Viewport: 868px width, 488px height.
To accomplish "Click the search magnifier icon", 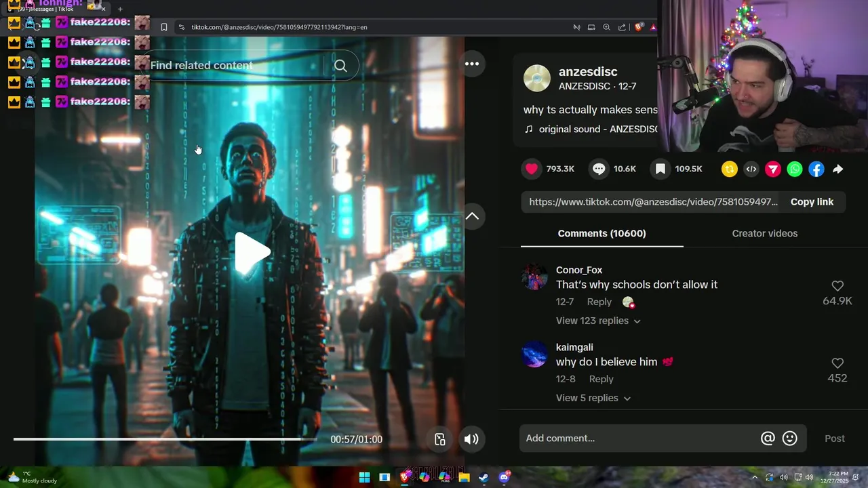I will 340,66.
